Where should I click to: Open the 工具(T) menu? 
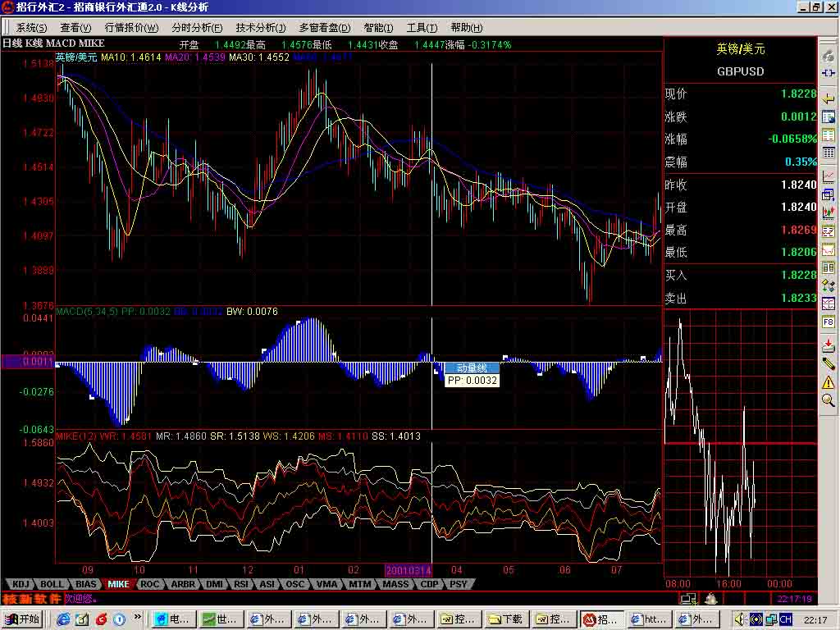[422, 27]
